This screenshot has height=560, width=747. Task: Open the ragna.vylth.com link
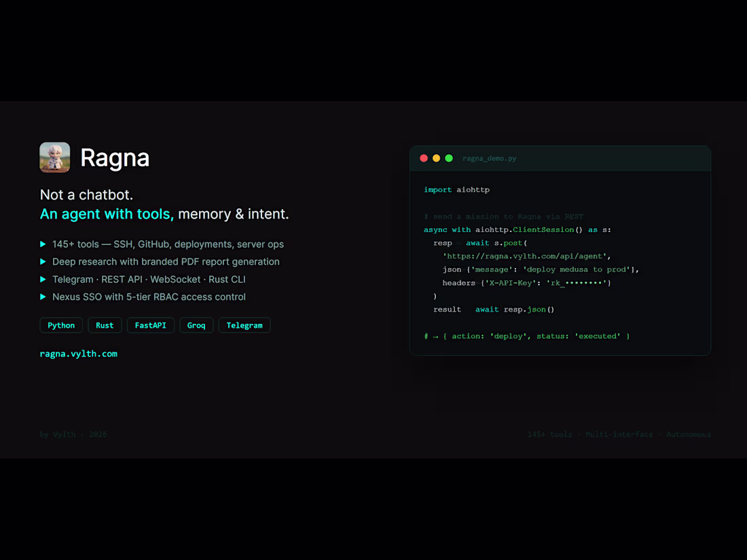(x=78, y=353)
